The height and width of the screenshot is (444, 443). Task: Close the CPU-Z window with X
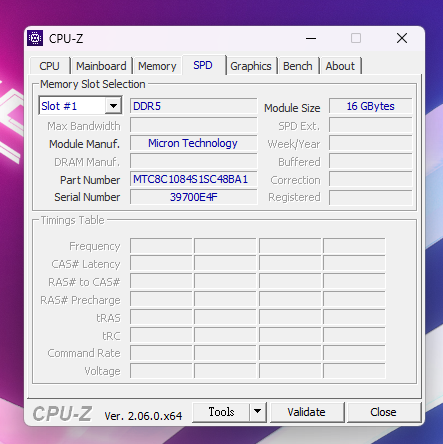(402, 39)
